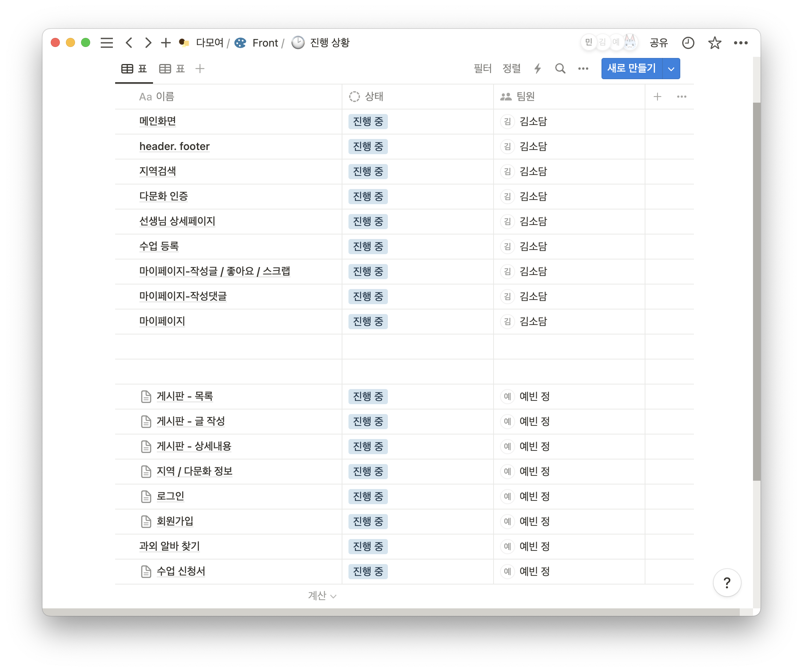Viewport: 803px width, 672px height.
Task: Open the 게시판 - 목록 page icon
Action: (146, 397)
